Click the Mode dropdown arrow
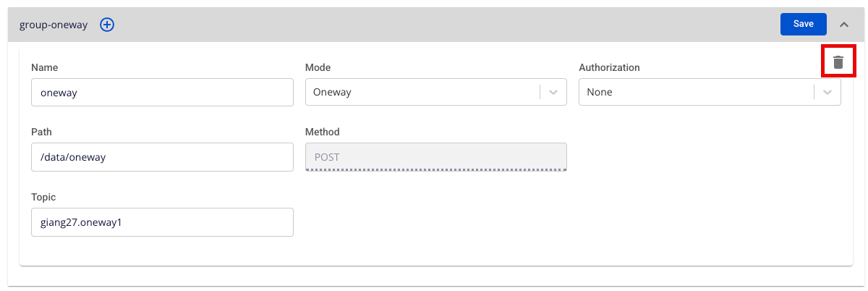 click(553, 92)
